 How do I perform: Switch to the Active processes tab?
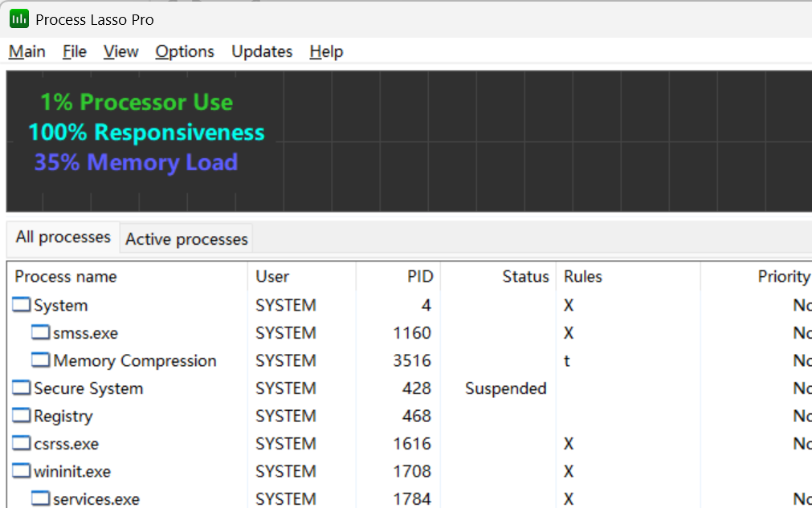coord(186,238)
